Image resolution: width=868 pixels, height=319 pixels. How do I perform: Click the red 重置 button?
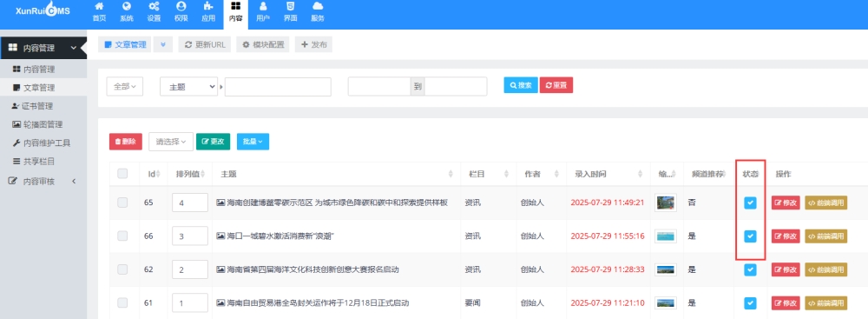[x=556, y=85]
